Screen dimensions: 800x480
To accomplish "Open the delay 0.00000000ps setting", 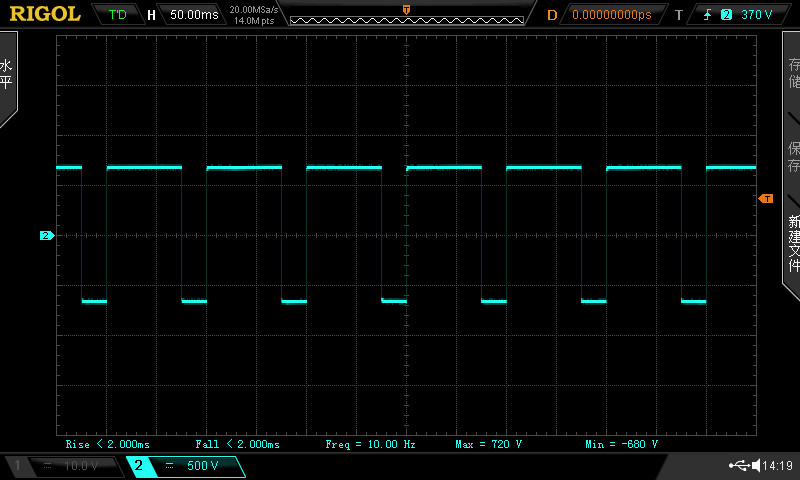I will point(611,15).
